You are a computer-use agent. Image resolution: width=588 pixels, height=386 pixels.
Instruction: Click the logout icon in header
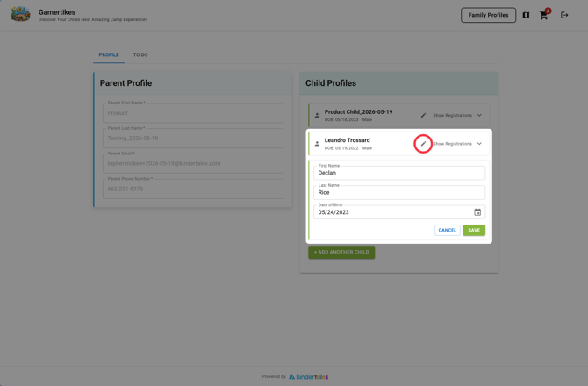(x=564, y=15)
